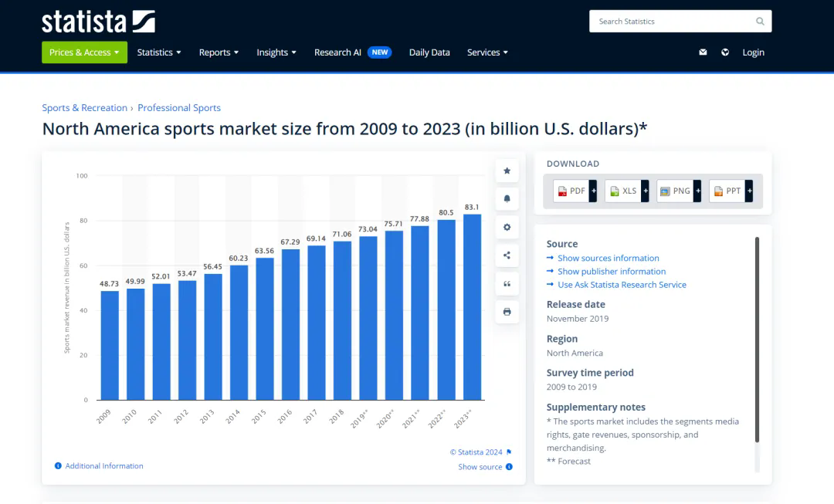The width and height of the screenshot is (834, 504).
Task: Click the quotation mark citation icon
Action: point(507,283)
